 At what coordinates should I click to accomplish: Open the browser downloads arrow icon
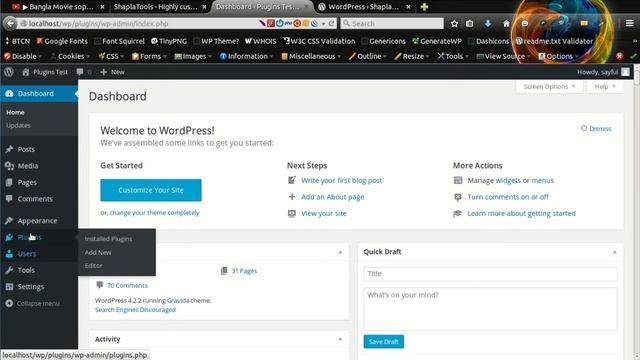pyautogui.click(x=488, y=23)
